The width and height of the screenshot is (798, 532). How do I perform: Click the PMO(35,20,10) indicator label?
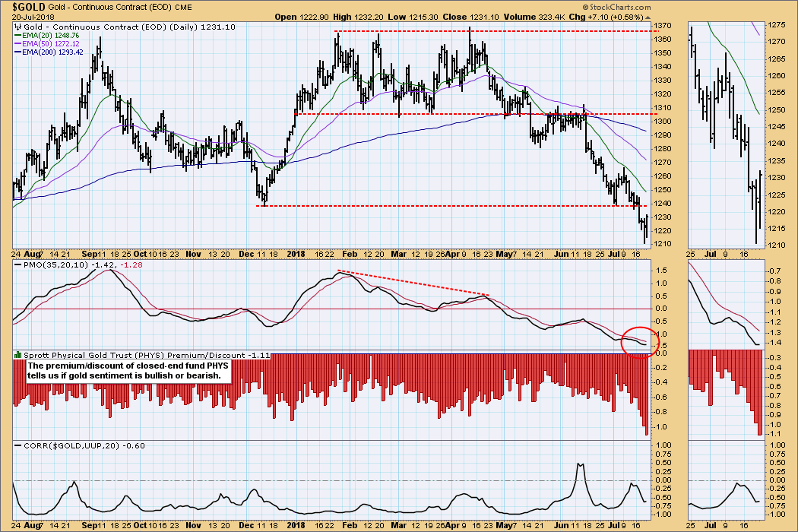point(55,264)
